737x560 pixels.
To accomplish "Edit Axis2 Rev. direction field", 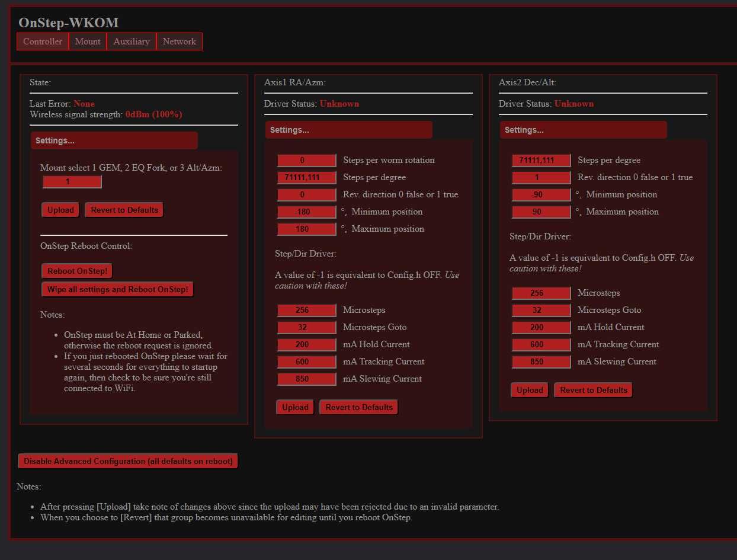I will [x=541, y=178].
